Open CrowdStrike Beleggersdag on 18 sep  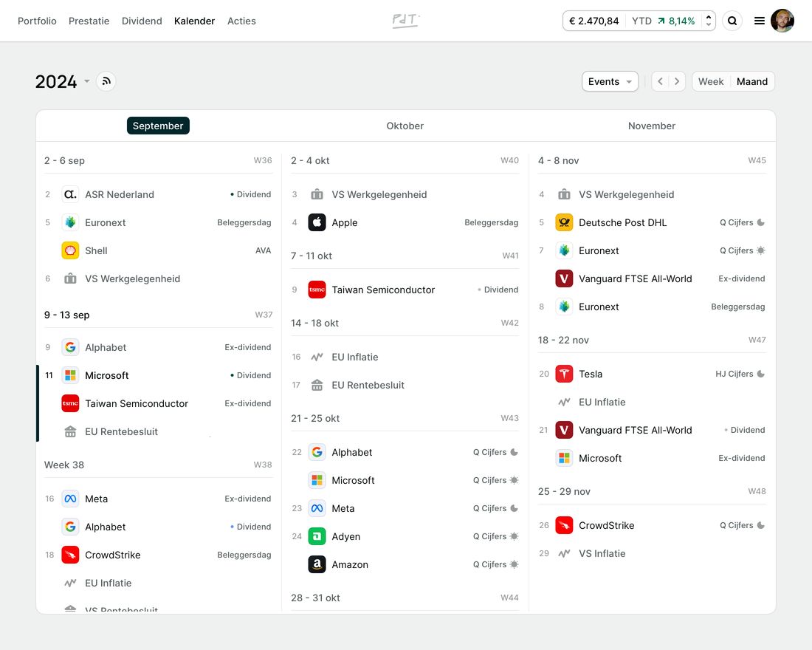tap(159, 555)
